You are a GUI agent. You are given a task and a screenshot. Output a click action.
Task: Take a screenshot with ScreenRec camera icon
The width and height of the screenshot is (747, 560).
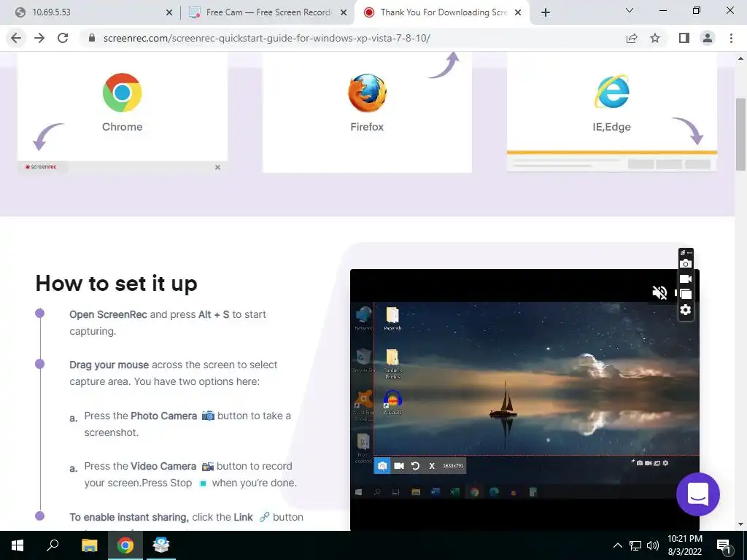pyautogui.click(x=686, y=264)
